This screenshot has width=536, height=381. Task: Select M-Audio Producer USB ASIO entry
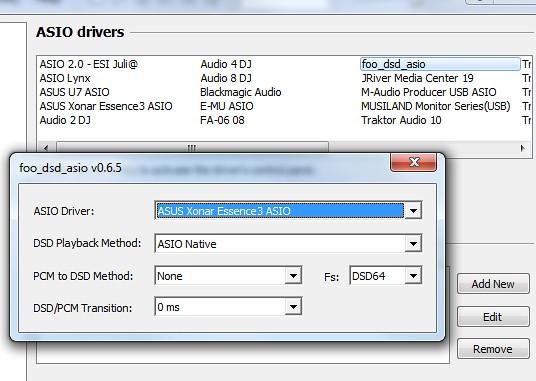(429, 92)
